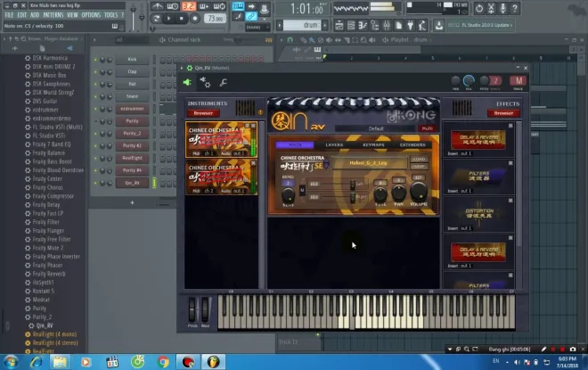The height and width of the screenshot is (370, 588).
Task: Click the tempo 73 field
Action: pos(215,19)
